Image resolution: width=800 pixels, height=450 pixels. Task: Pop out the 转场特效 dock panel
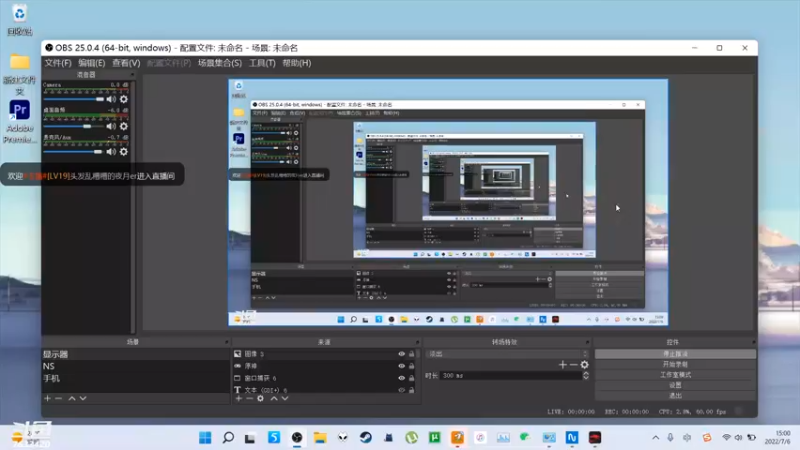click(x=587, y=342)
